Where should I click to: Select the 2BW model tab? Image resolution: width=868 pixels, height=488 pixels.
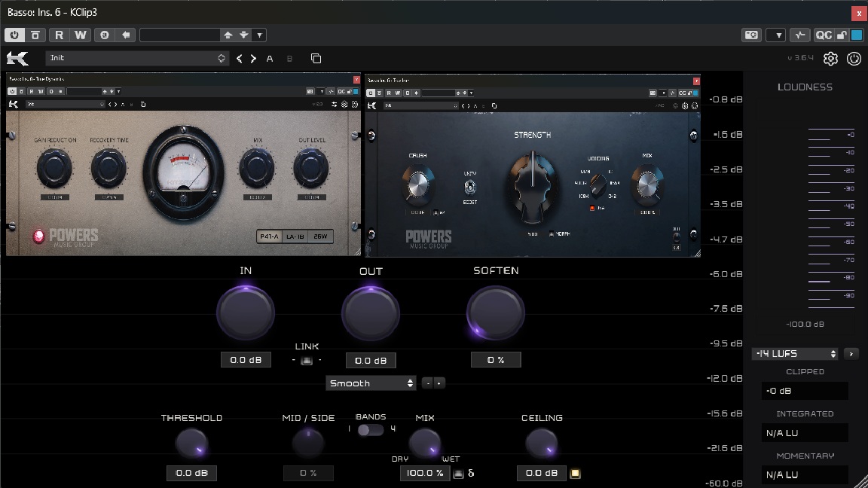(322, 237)
